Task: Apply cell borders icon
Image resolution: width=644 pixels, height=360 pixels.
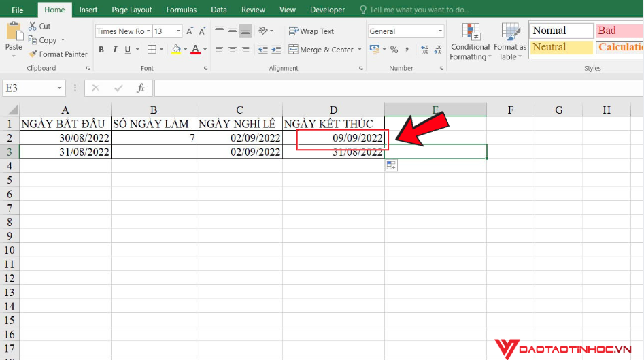Action: tap(152, 49)
